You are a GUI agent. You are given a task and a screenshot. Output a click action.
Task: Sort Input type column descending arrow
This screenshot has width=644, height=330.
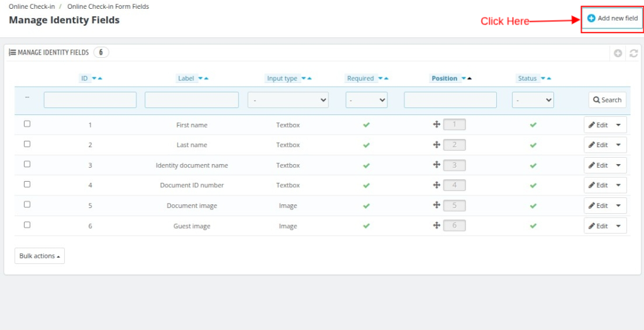(304, 79)
